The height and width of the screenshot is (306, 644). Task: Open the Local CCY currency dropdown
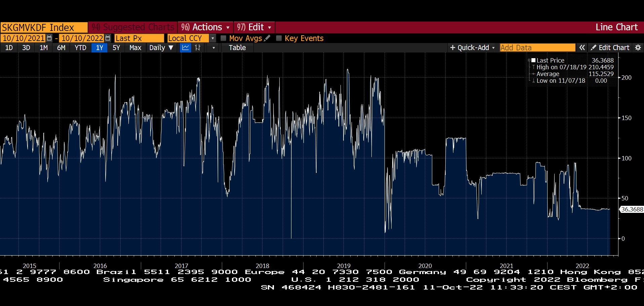[212, 38]
